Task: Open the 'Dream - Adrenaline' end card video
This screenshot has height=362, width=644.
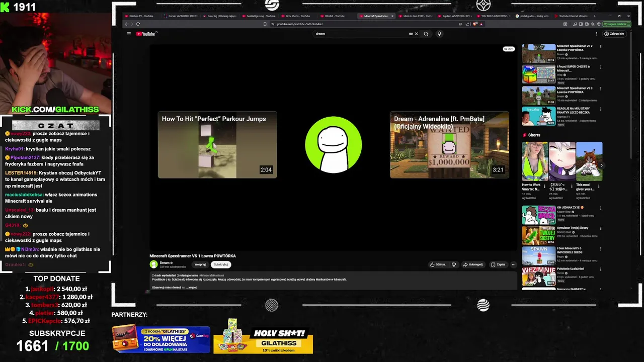Action: 449,145
